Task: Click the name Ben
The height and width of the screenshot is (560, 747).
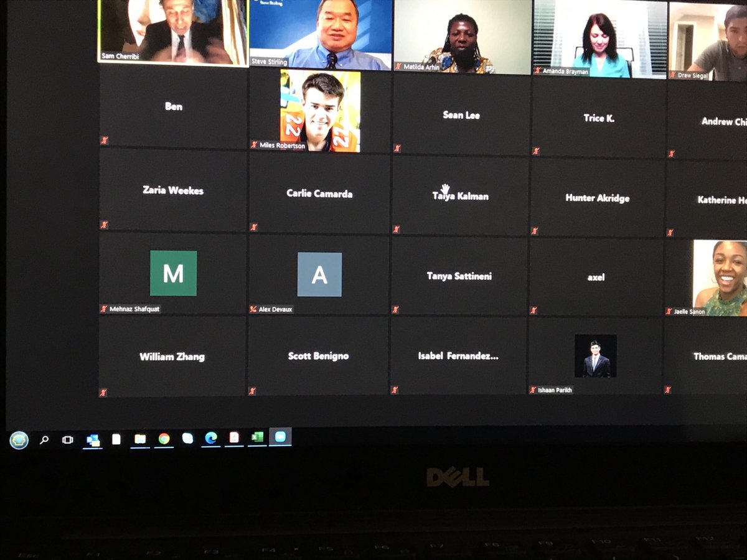Action: point(174,106)
